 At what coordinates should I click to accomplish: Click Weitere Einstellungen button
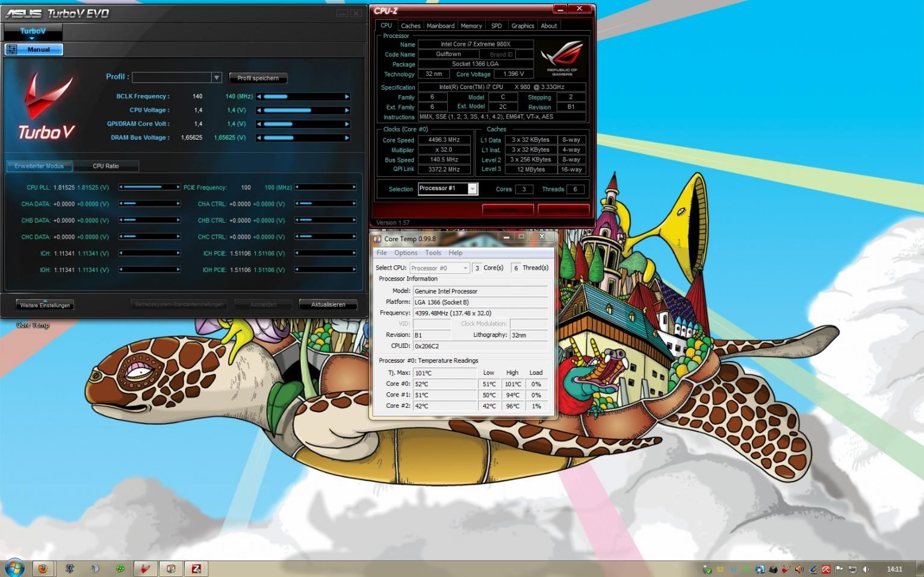45,305
